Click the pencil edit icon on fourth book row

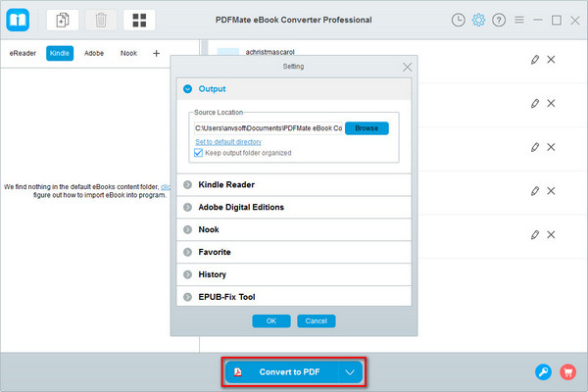(535, 191)
